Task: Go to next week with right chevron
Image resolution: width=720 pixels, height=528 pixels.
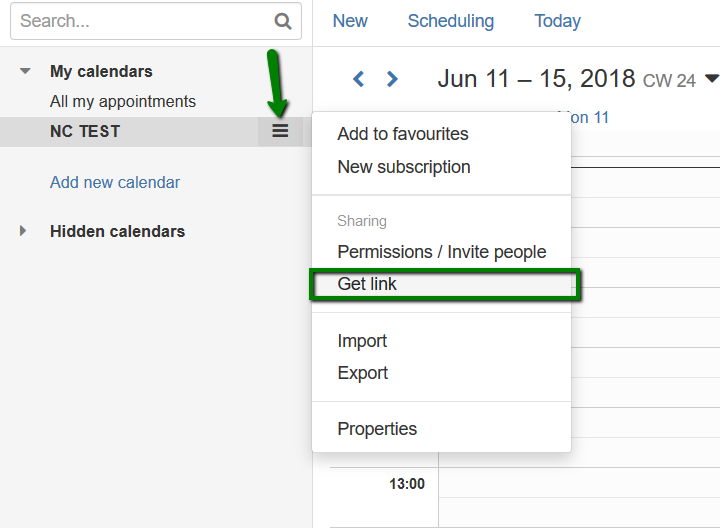Action: pyautogui.click(x=392, y=79)
